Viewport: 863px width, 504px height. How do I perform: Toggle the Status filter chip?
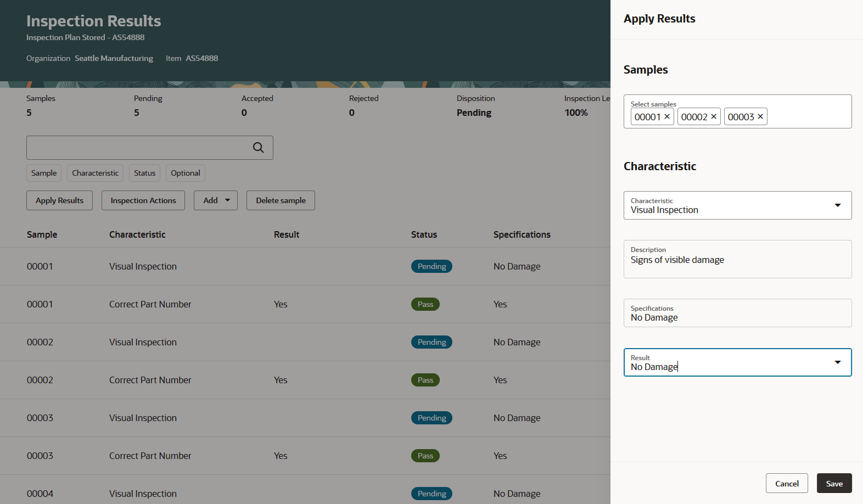(144, 173)
